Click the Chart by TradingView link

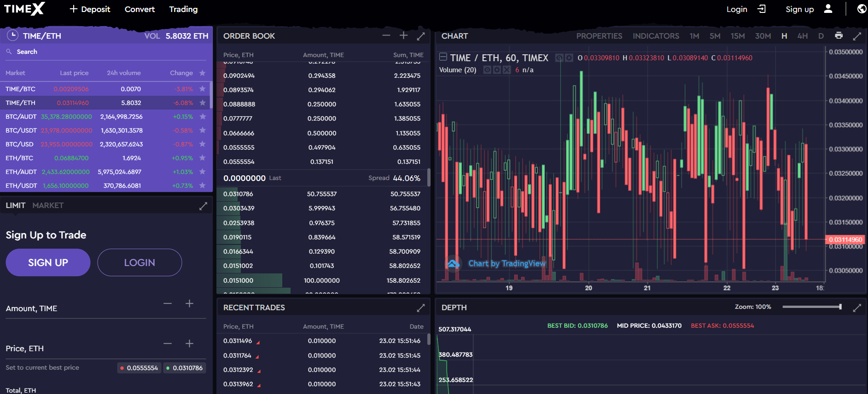click(x=507, y=263)
